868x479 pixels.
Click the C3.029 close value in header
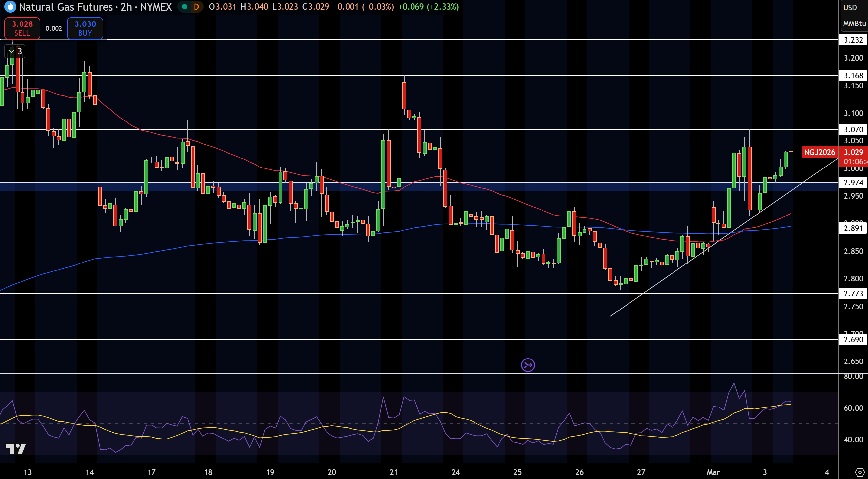[x=315, y=7]
